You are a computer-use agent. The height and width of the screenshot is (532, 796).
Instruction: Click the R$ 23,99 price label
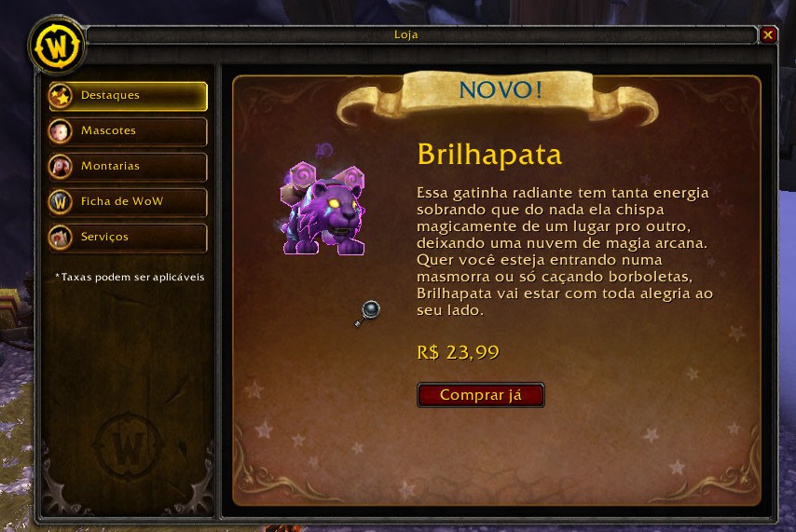(458, 352)
